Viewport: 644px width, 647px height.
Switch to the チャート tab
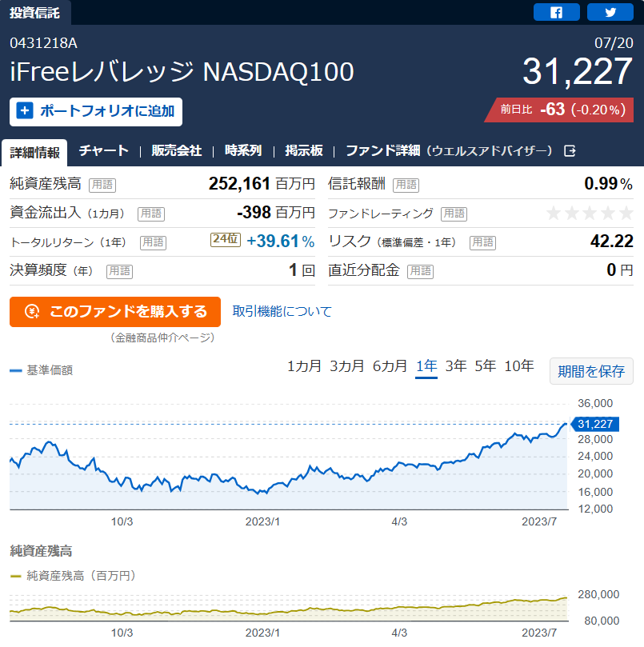point(104,150)
